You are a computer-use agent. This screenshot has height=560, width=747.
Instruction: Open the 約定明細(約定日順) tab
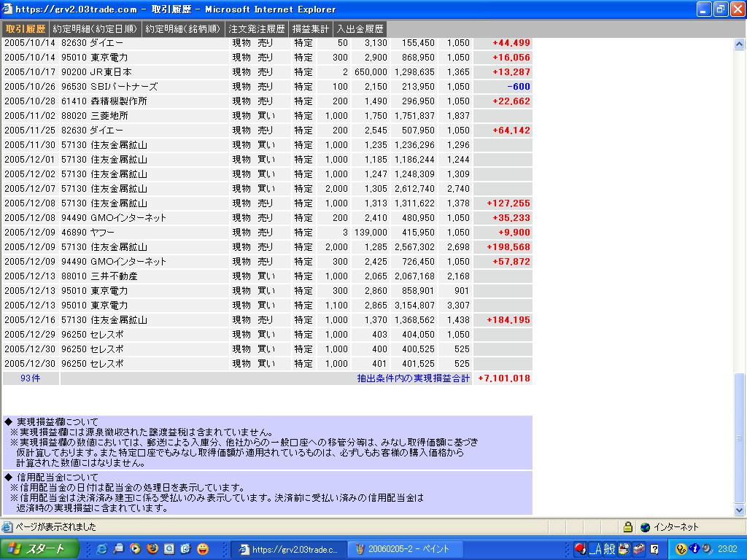click(96, 29)
